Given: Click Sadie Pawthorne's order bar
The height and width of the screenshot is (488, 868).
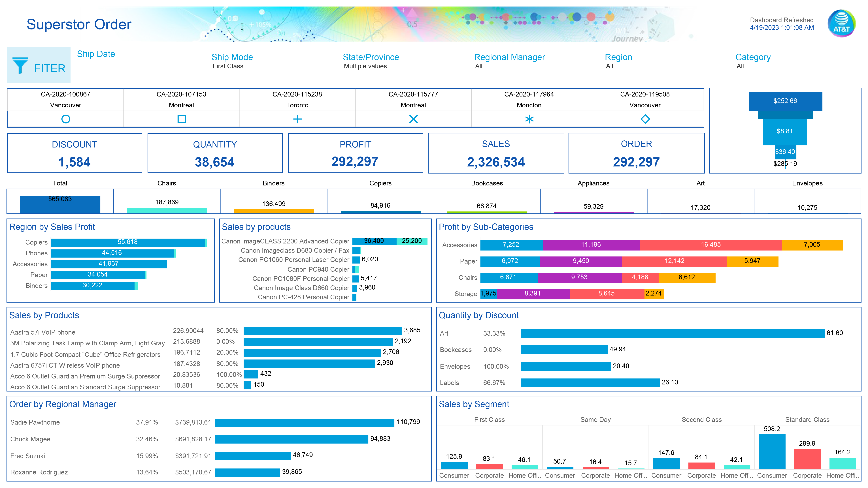Looking at the screenshot, I should tap(305, 422).
